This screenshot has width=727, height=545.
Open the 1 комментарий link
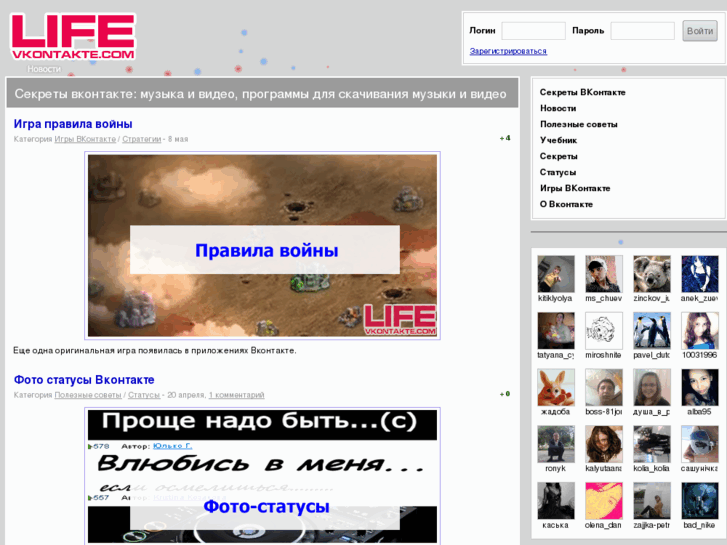click(236, 395)
